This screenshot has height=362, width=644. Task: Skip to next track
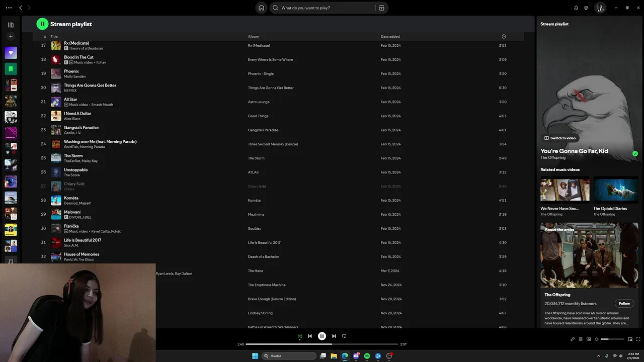[x=334, y=336]
